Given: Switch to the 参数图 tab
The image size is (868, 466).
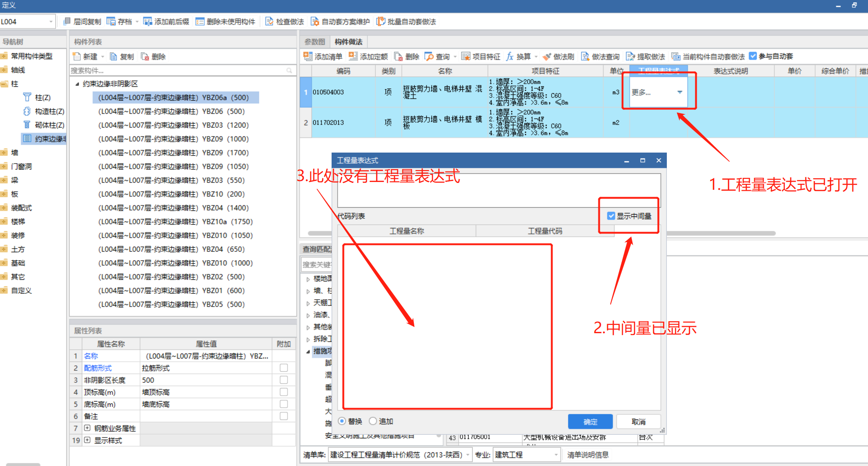Looking at the screenshot, I should tap(315, 42).
